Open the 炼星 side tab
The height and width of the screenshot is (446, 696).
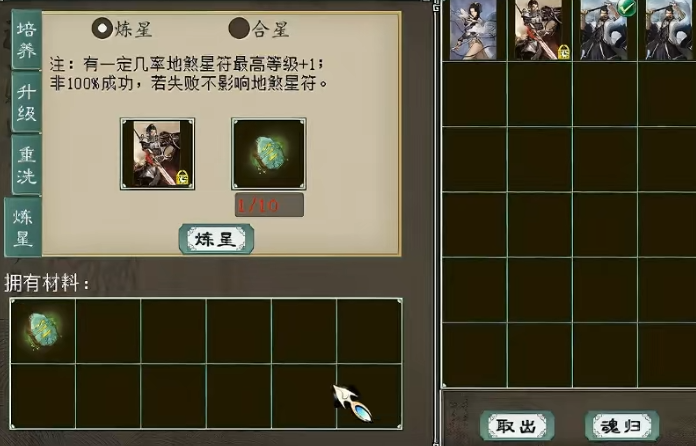click(23, 227)
